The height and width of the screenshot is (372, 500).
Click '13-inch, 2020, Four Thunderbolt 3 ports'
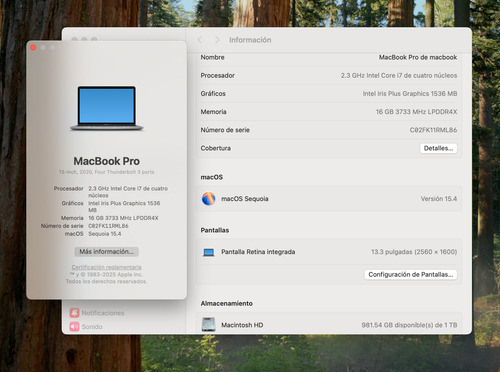tap(107, 172)
